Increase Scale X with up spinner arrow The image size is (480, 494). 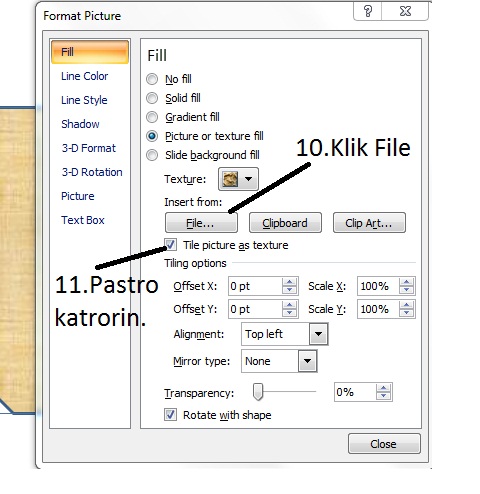[x=406, y=282]
